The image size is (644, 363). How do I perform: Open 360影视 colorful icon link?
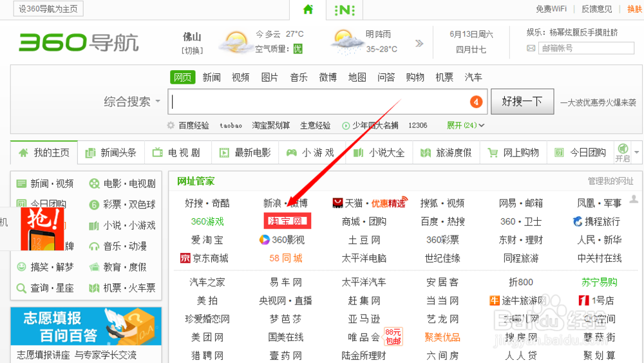pos(264,239)
